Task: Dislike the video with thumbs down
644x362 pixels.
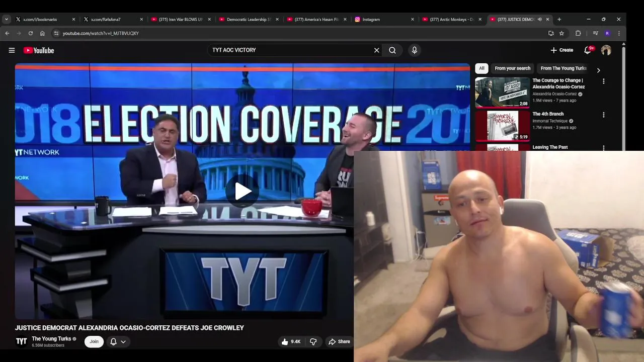Action: [313, 341]
